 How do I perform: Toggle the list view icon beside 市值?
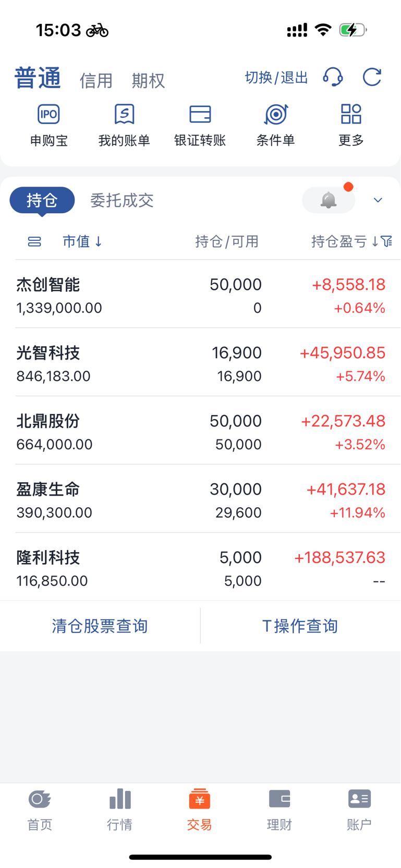(34, 241)
